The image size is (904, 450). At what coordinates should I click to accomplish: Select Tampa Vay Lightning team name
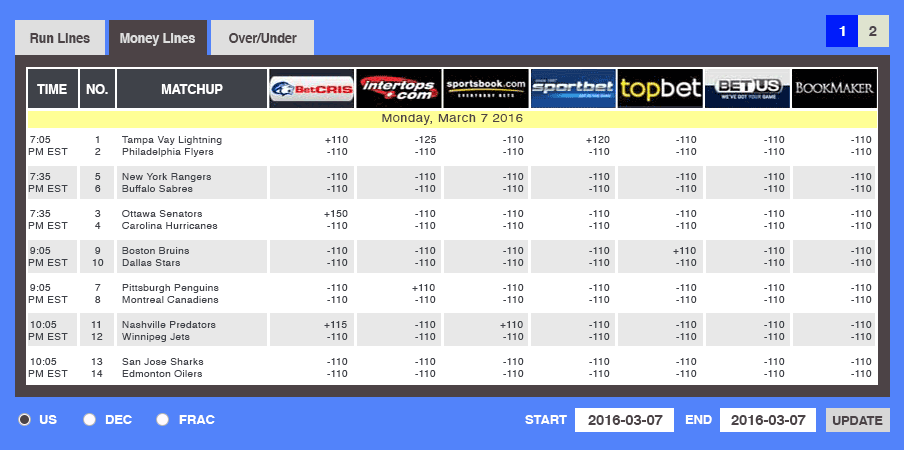[x=172, y=140]
